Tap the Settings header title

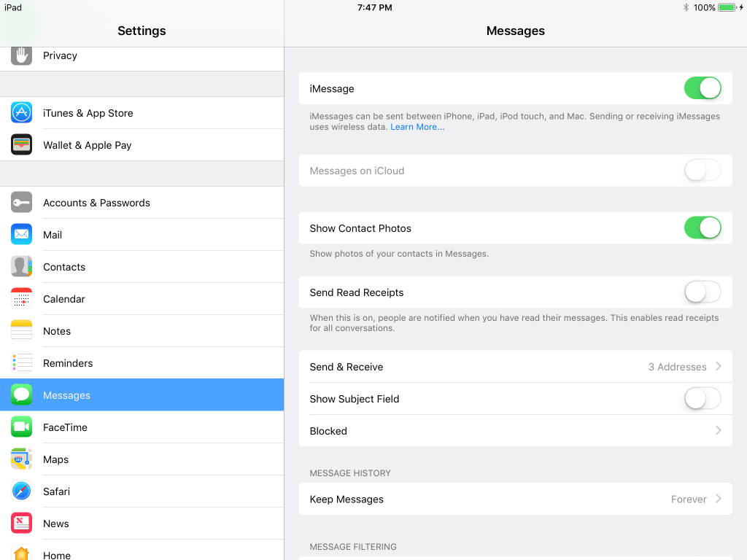coord(142,31)
